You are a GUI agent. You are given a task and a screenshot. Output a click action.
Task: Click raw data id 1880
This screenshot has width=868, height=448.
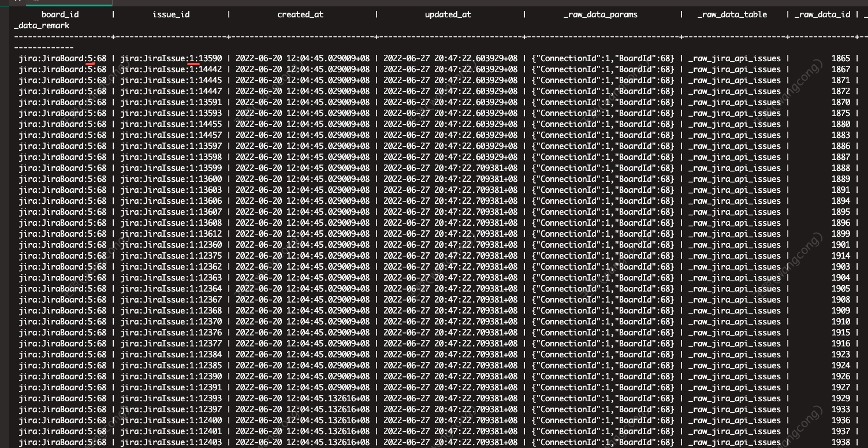tap(841, 124)
